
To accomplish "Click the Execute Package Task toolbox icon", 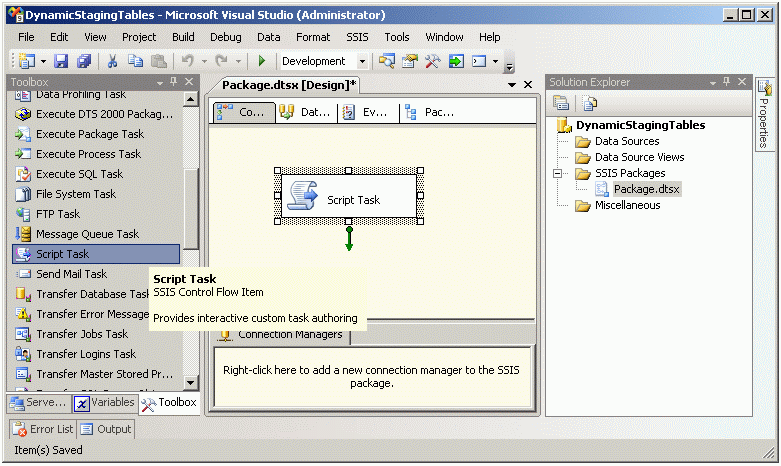I will [23, 134].
